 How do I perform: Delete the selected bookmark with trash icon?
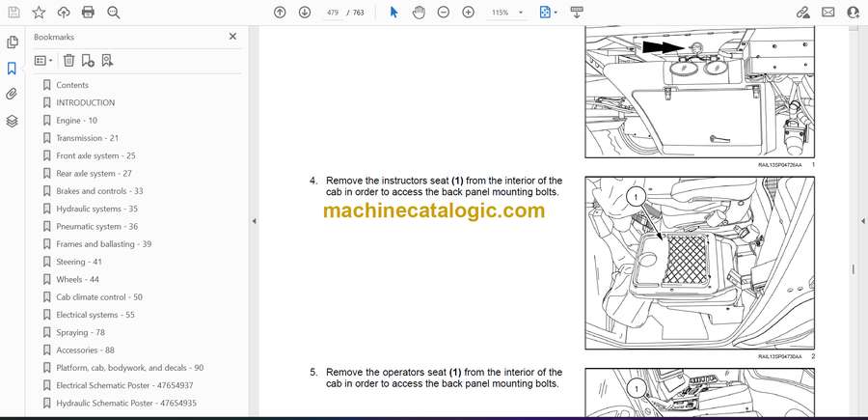[x=68, y=60]
